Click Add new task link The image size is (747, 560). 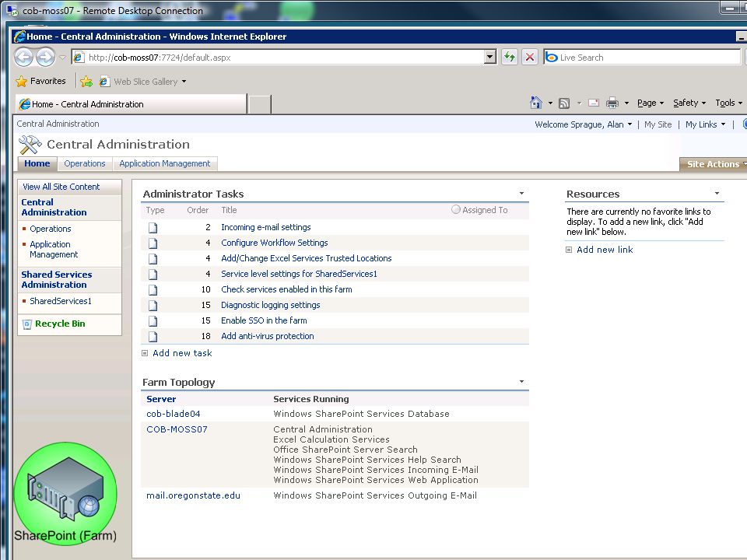[x=182, y=353]
